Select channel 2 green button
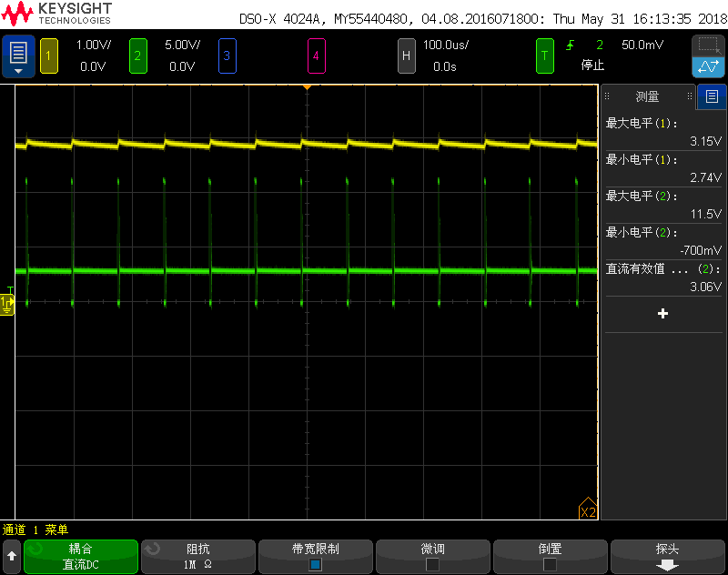Screen dimensions: 728x575 click(x=138, y=56)
